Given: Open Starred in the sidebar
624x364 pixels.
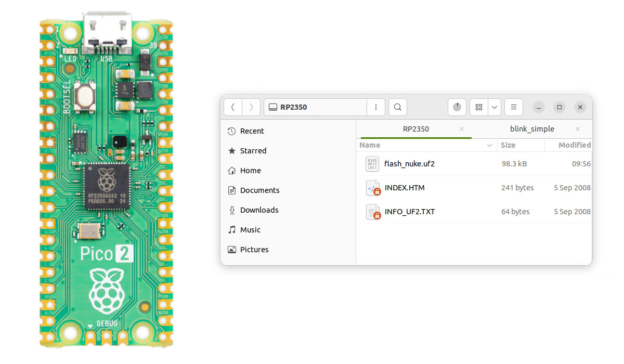Looking at the screenshot, I should [x=289, y=151].
